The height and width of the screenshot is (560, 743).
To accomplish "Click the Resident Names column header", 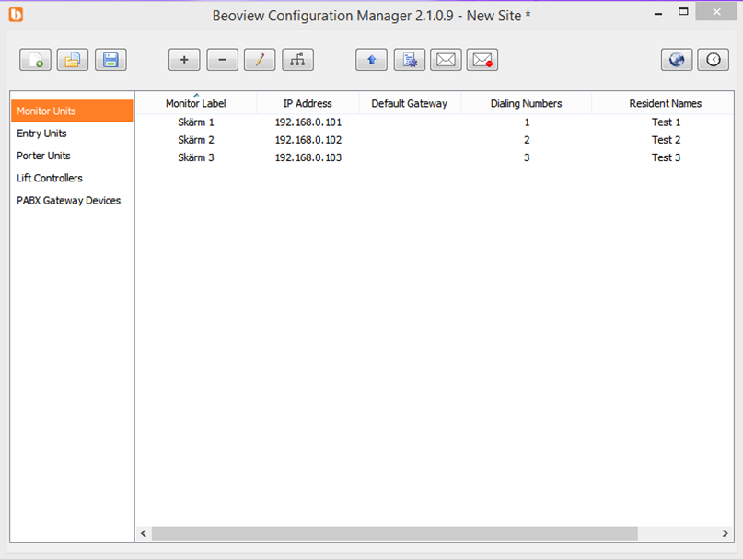I will click(x=666, y=103).
